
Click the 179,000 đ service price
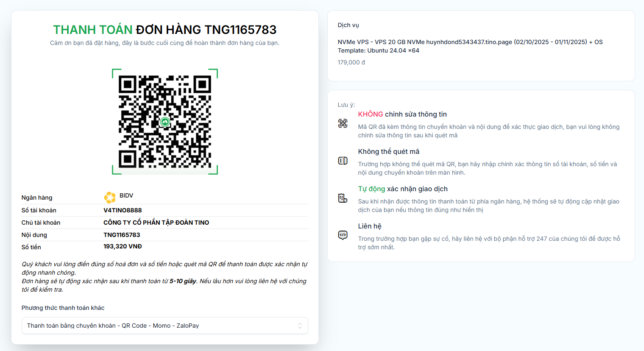click(351, 62)
